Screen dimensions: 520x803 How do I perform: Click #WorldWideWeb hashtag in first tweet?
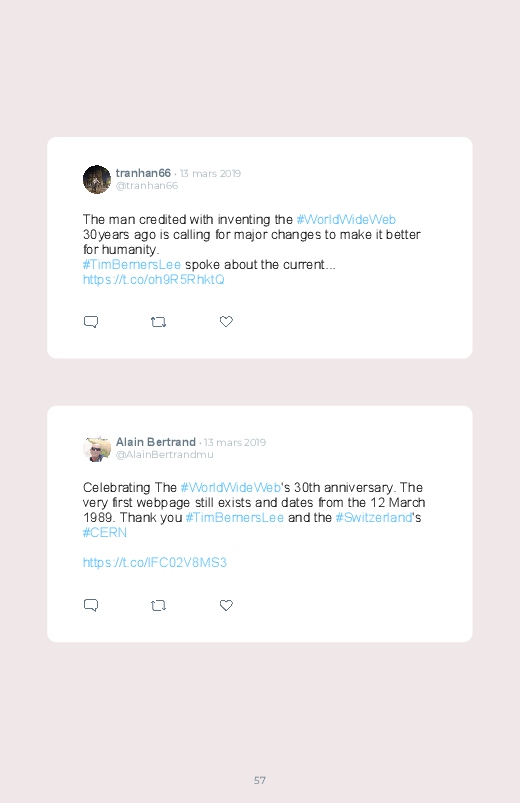coord(346,220)
